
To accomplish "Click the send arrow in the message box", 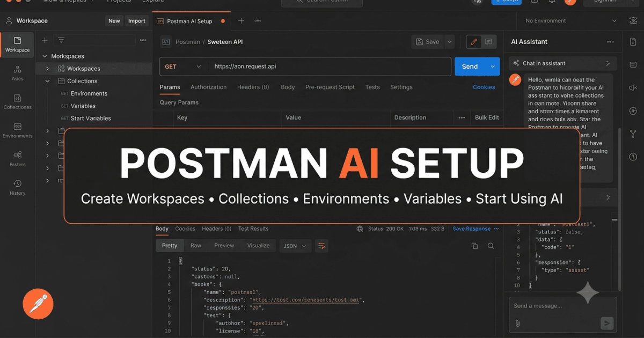I will click(x=606, y=323).
